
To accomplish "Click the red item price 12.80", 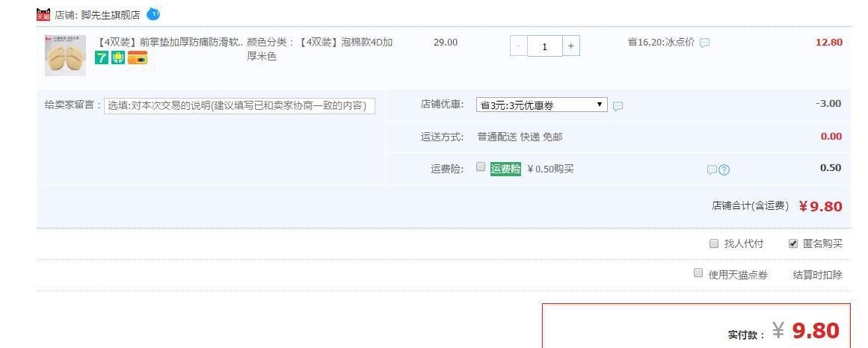I will (x=828, y=43).
